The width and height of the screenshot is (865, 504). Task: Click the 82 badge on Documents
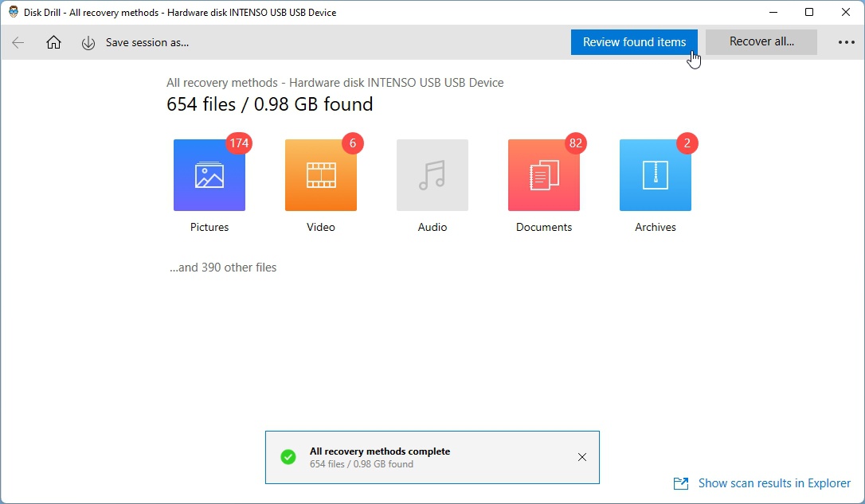(x=576, y=143)
